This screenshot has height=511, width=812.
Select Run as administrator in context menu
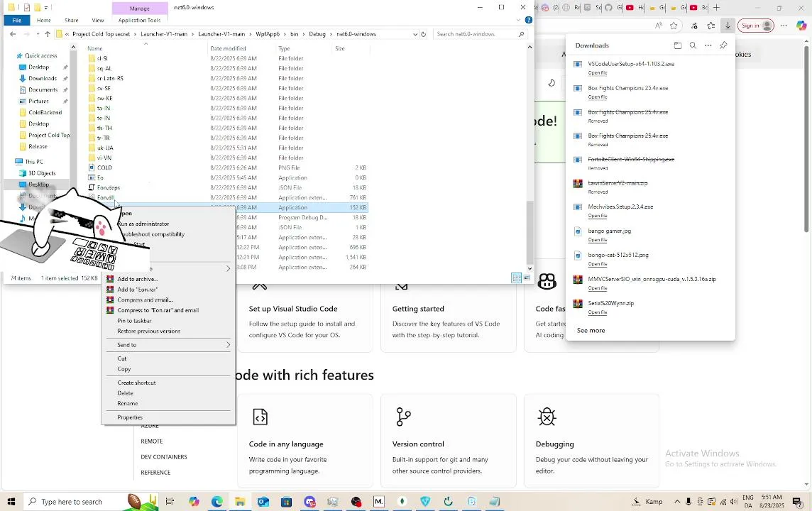(143, 224)
